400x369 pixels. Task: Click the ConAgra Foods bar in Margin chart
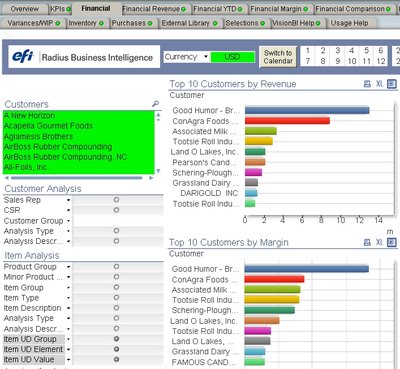pos(274,279)
